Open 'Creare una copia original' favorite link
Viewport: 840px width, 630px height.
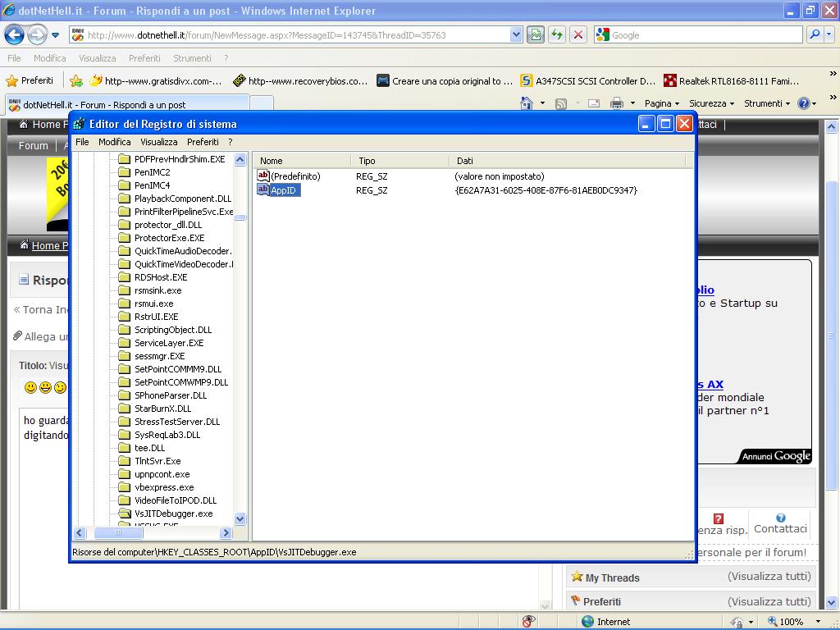point(445,81)
